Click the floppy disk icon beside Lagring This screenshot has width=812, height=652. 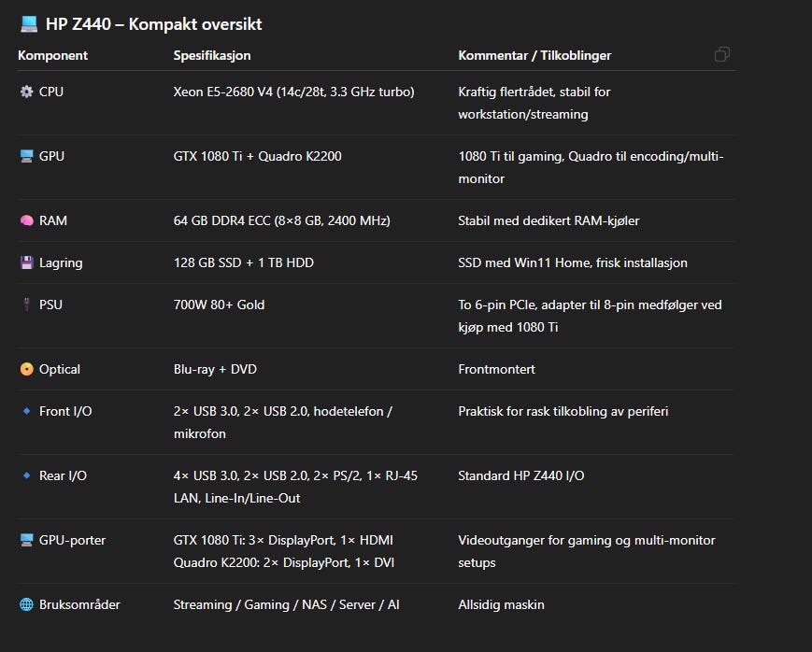pyautogui.click(x=26, y=263)
